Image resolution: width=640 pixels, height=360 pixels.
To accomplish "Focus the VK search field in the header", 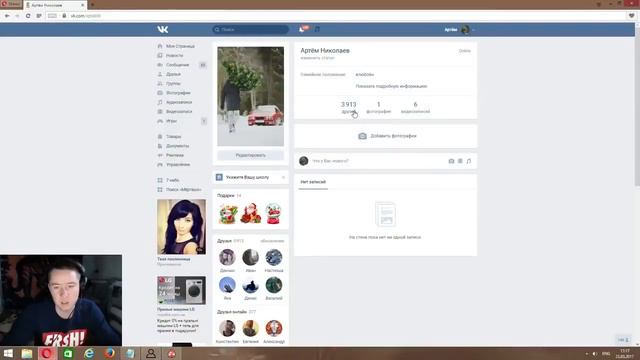I will click(x=250, y=29).
